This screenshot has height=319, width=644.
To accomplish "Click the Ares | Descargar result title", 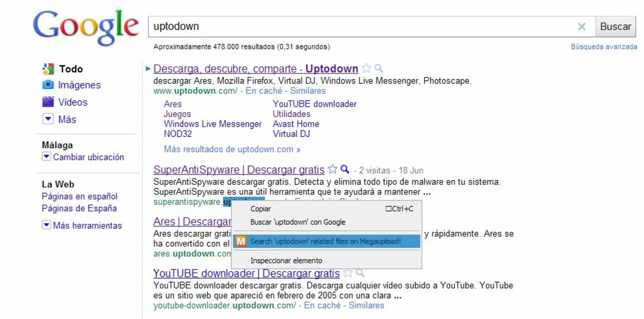I will click(x=192, y=222).
